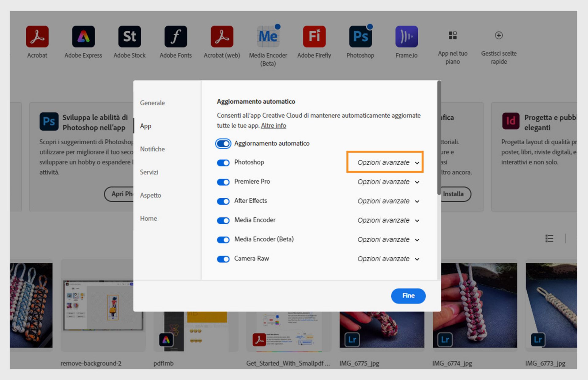Image resolution: width=588 pixels, height=380 pixels.
Task: Follow the Altre info link
Action: (273, 126)
